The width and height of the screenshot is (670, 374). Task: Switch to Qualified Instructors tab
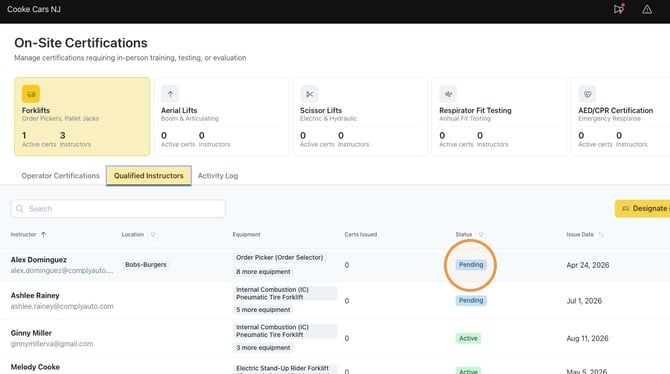pyautogui.click(x=149, y=176)
